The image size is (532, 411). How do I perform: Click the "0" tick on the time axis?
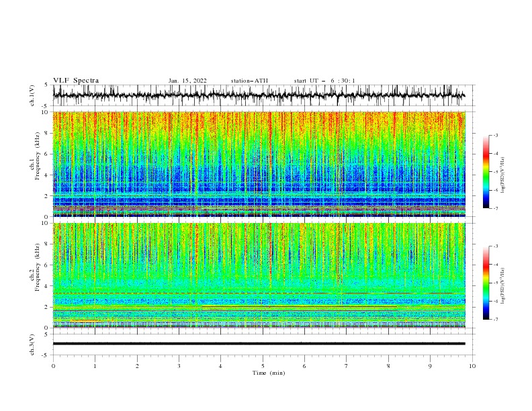tap(53, 366)
